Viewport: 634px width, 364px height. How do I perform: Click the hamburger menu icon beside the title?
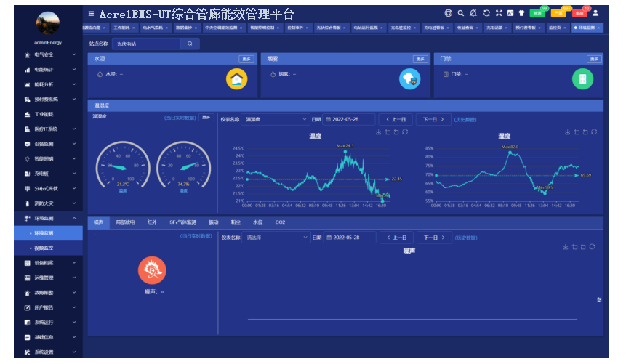point(91,14)
